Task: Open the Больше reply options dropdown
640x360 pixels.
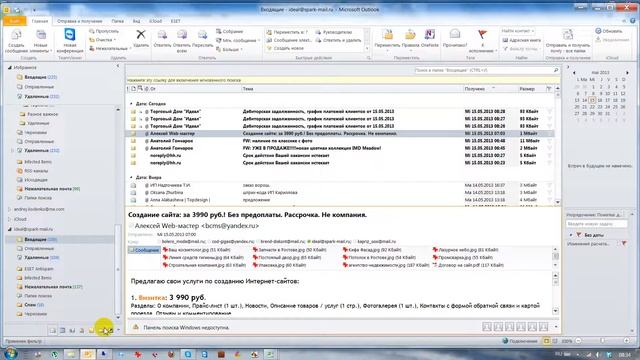Action: (229, 49)
